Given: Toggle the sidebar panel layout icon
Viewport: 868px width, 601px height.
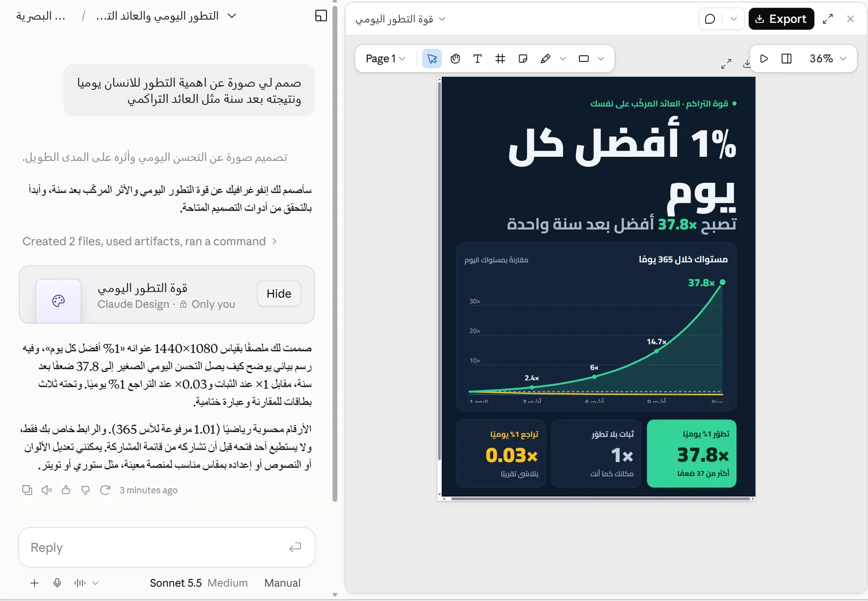Looking at the screenshot, I should click(x=321, y=16).
